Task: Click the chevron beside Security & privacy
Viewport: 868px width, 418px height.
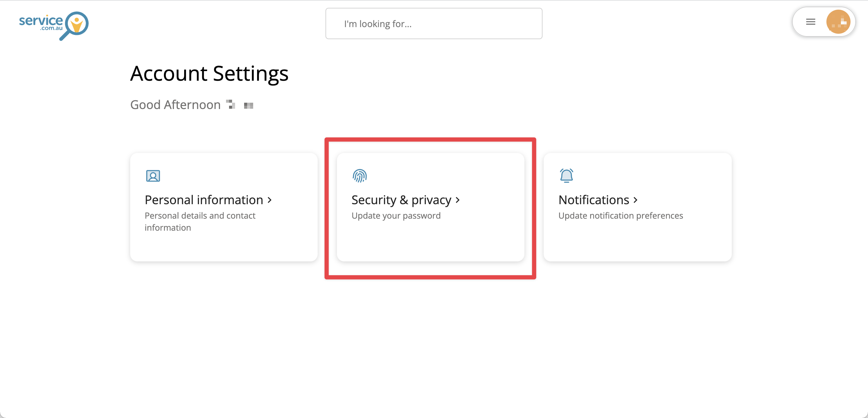Action: point(458,200)
